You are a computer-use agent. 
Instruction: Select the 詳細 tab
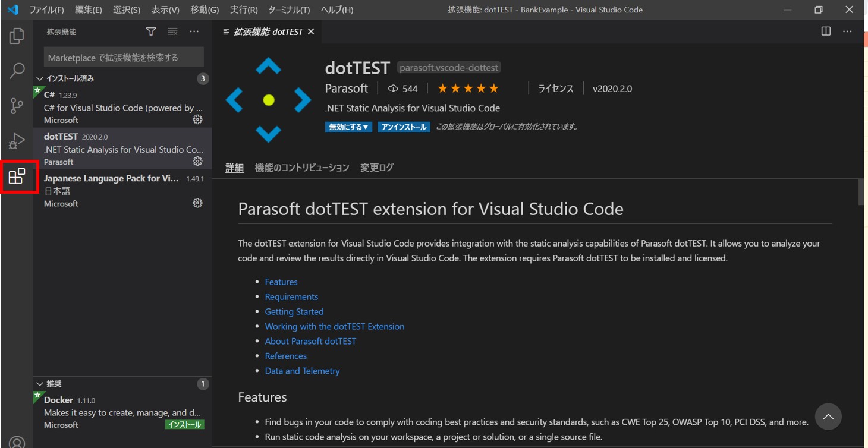(x=234, y=168)
